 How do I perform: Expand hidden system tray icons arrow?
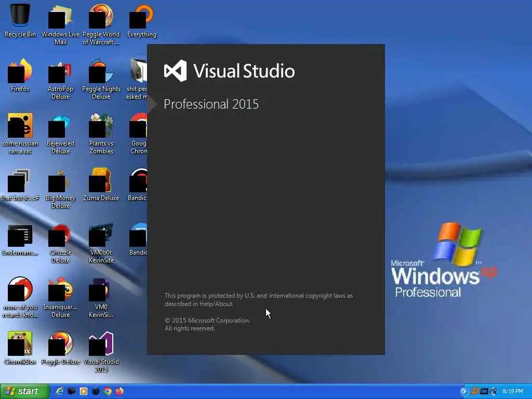coord(463,392)
